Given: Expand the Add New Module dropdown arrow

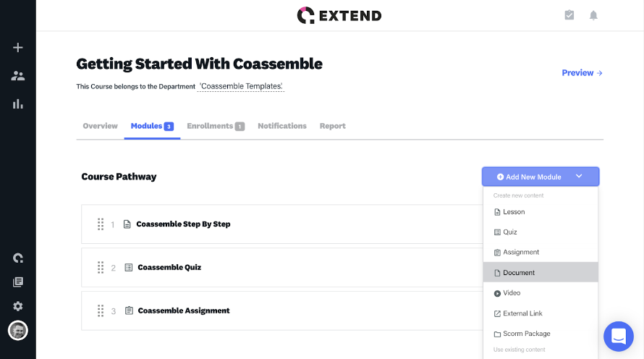Looking at the screenshot, I should (x=579, y=177).
